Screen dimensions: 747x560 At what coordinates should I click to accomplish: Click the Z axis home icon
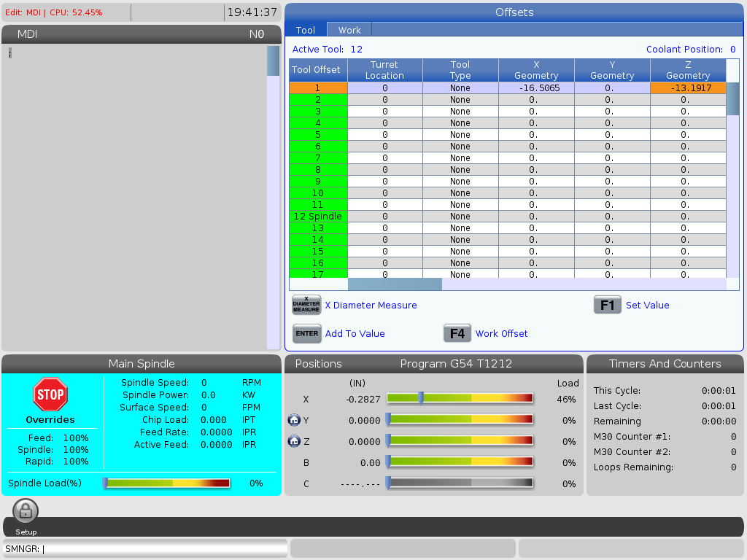pyautogui.click(x=295, y=441)
